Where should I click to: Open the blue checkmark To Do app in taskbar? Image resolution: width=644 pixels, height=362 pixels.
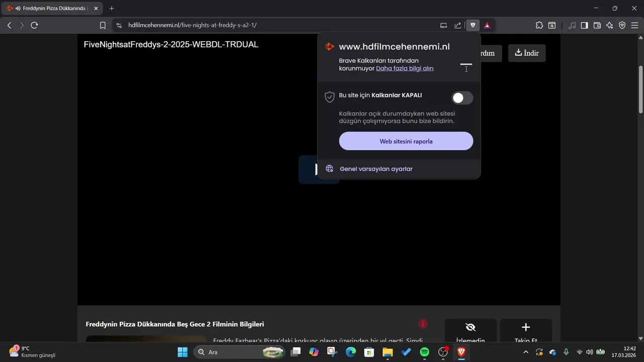[406, 352]
